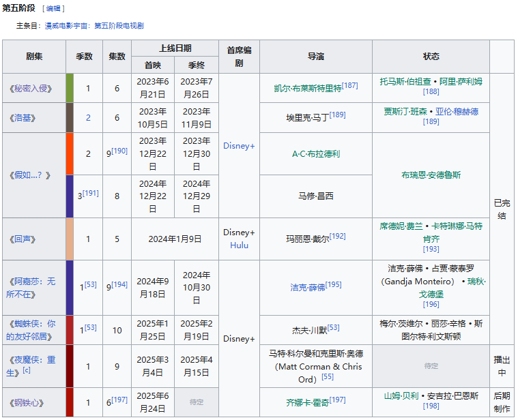Image resolution: width=518 pixels, height=420 pixels.
Task: Open 亚伦·穆赫德 director link
Action: coord(457,112)
